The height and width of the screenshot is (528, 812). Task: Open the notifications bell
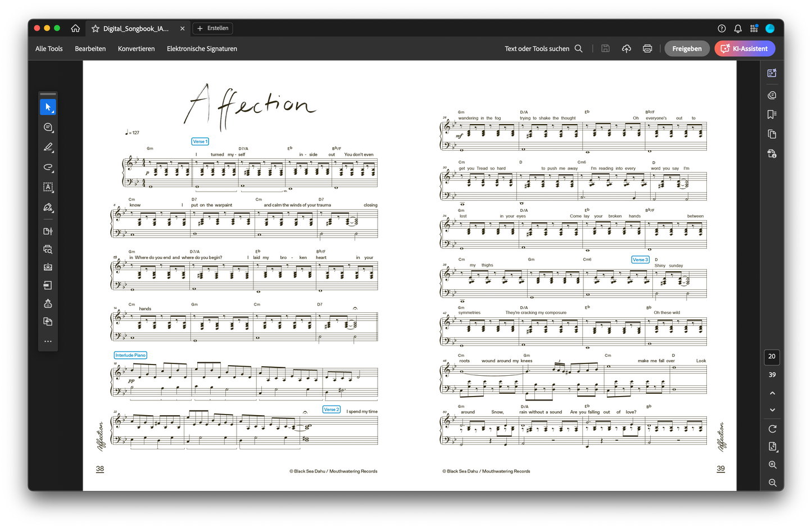[738, 29]
